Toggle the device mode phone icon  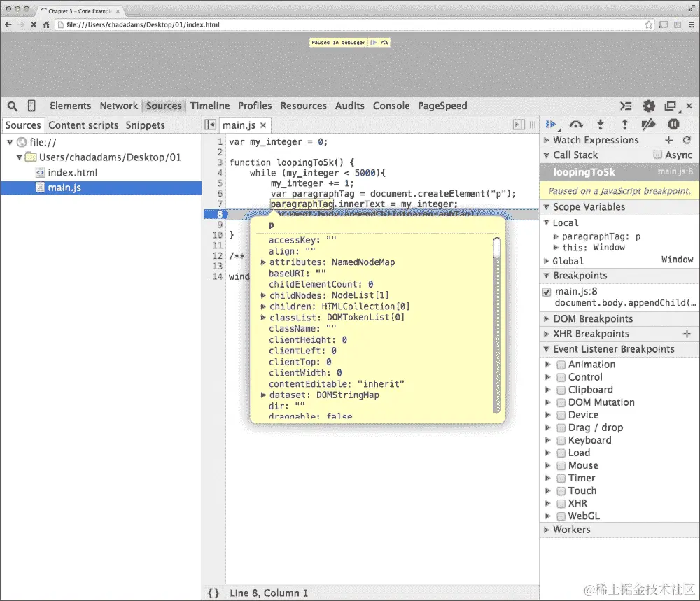pos(31,106)
